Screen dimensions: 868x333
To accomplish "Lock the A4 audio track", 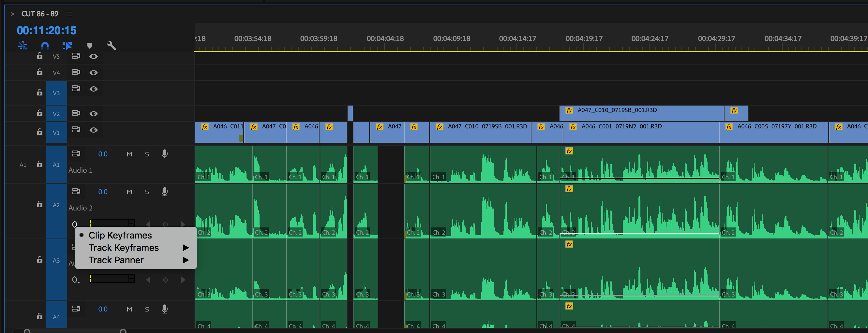I will [x=40, y=316].
